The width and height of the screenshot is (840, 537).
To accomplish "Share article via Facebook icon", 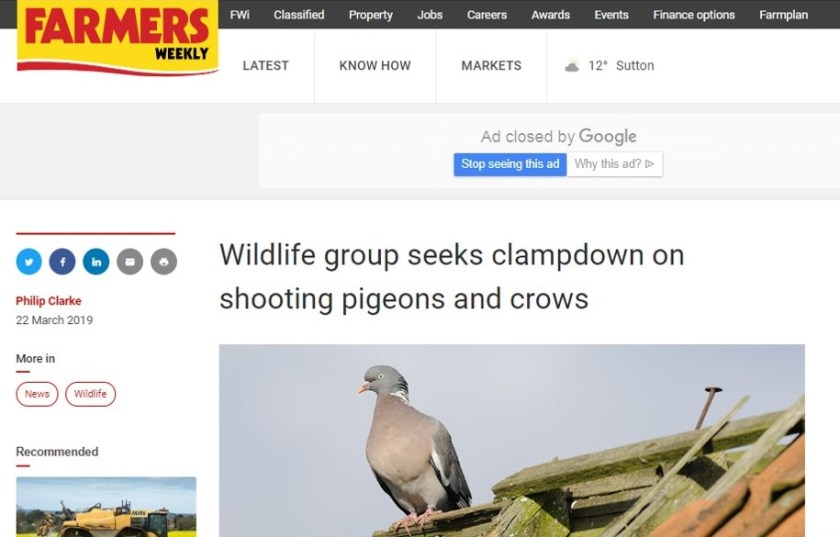I will (63, 262).
